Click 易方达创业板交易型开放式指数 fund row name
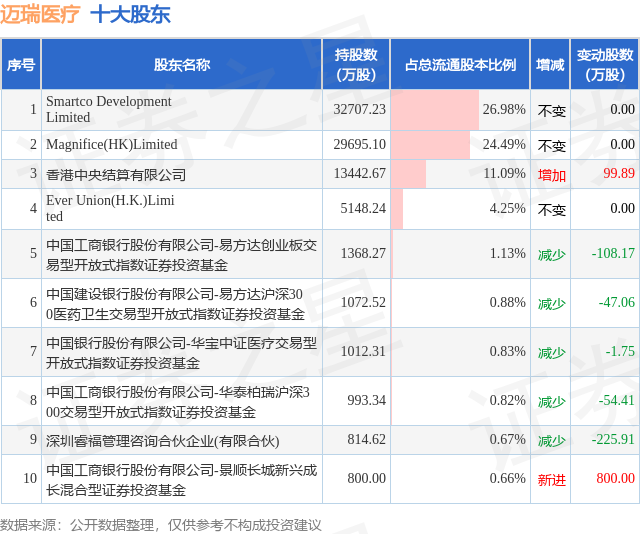Image resolution: width=640 pixels, height=534 pixels. 181,255
